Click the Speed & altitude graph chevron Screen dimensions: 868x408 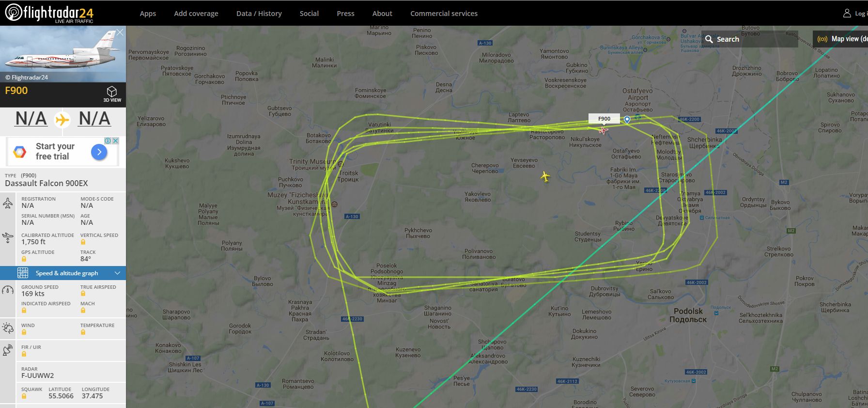(117, 273)
